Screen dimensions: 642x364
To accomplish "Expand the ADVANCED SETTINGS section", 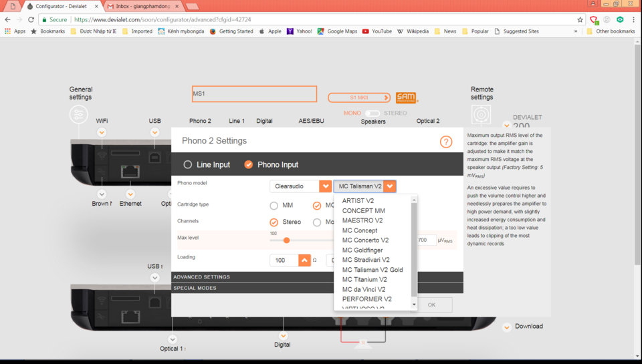I will click(317, 277).
